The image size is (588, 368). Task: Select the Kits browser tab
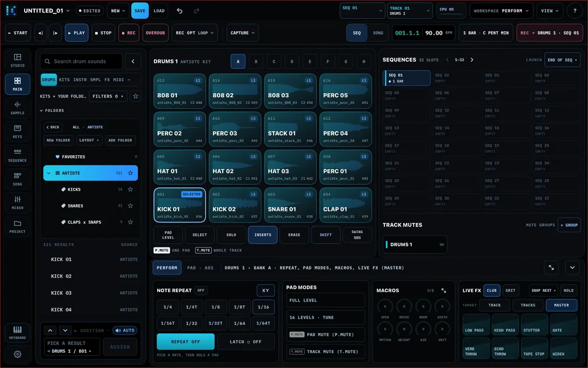tap(64, 80)
